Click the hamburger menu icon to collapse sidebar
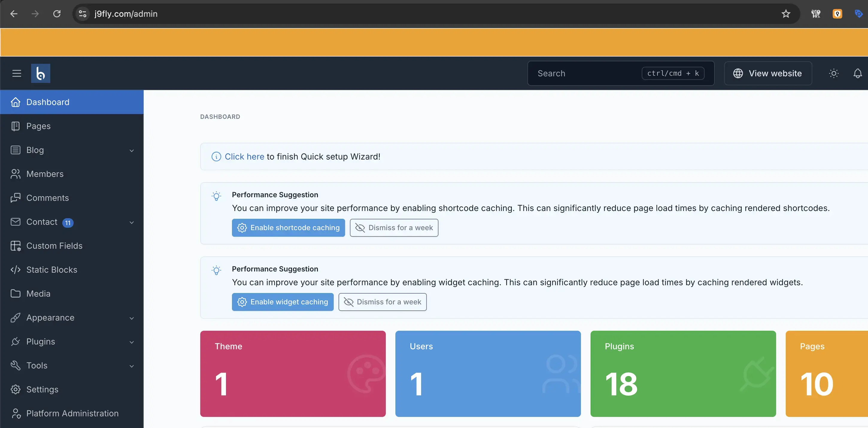 click(x=16, y=73)
